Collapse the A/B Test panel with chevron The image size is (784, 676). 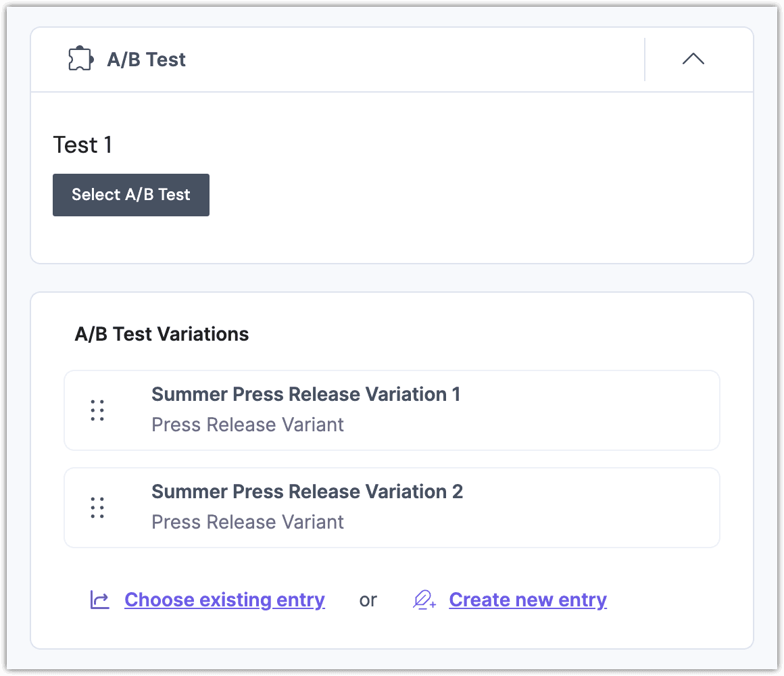pos(693,59)
